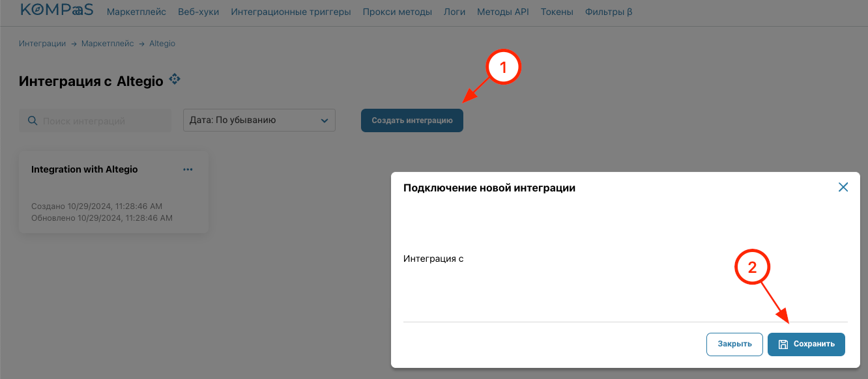
Task: Close the new integration dialog with X
Action: coord(843,188)
